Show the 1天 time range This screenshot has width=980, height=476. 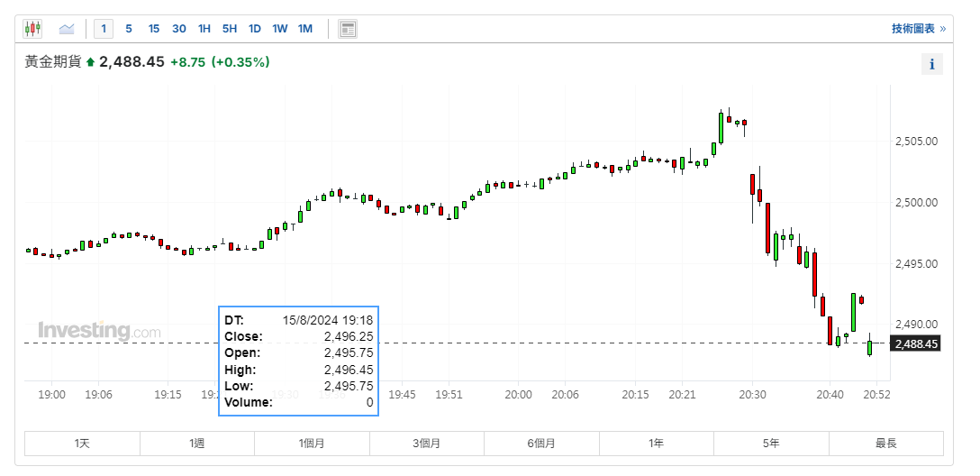pyautogui.click(x=82, y=444)
